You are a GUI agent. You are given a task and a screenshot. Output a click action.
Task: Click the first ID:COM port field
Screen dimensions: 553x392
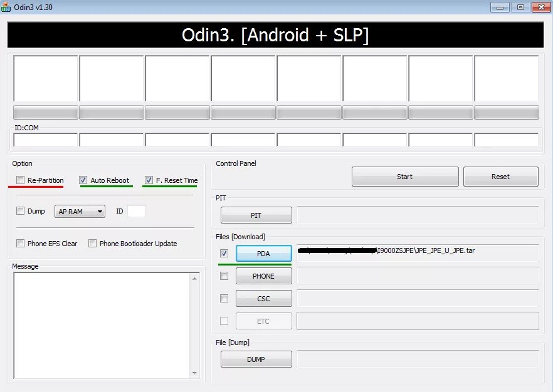[46, 140]
